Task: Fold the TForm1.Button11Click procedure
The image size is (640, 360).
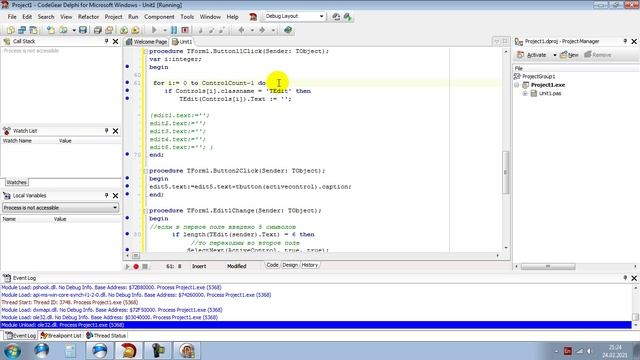Action: [x=146, y=51]
